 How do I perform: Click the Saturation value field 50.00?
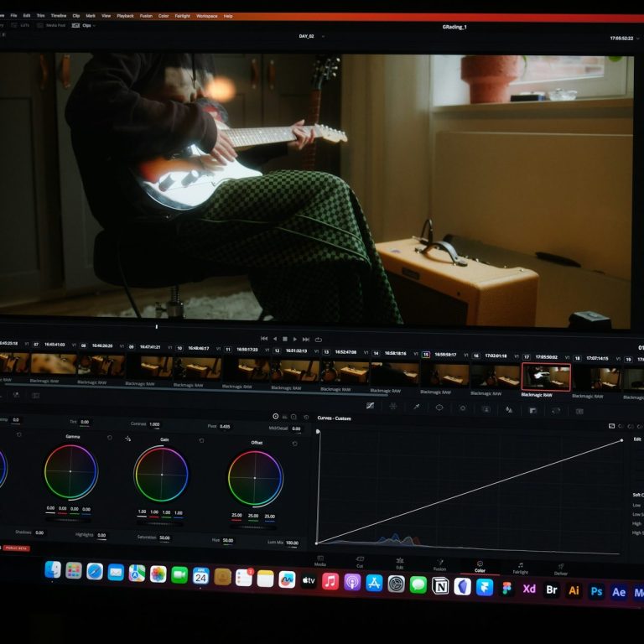pyautogui.click(x=164, y=538)
